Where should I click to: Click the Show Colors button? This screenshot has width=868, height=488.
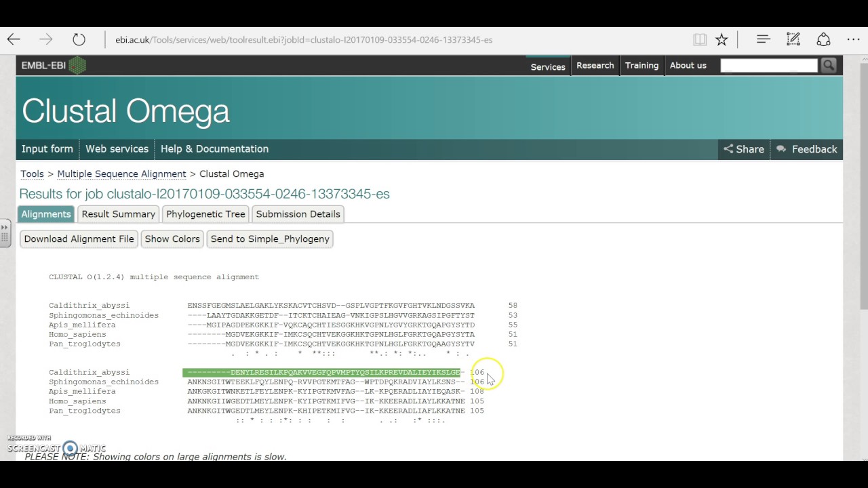point(172,239)
